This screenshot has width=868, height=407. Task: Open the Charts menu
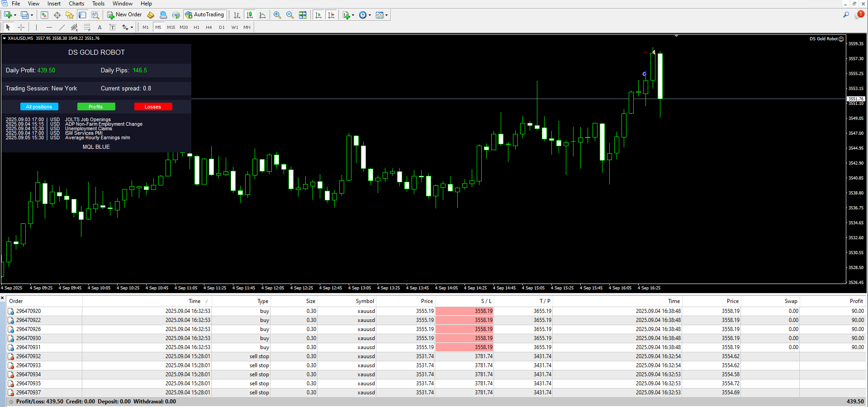click(x=76, y=4)
